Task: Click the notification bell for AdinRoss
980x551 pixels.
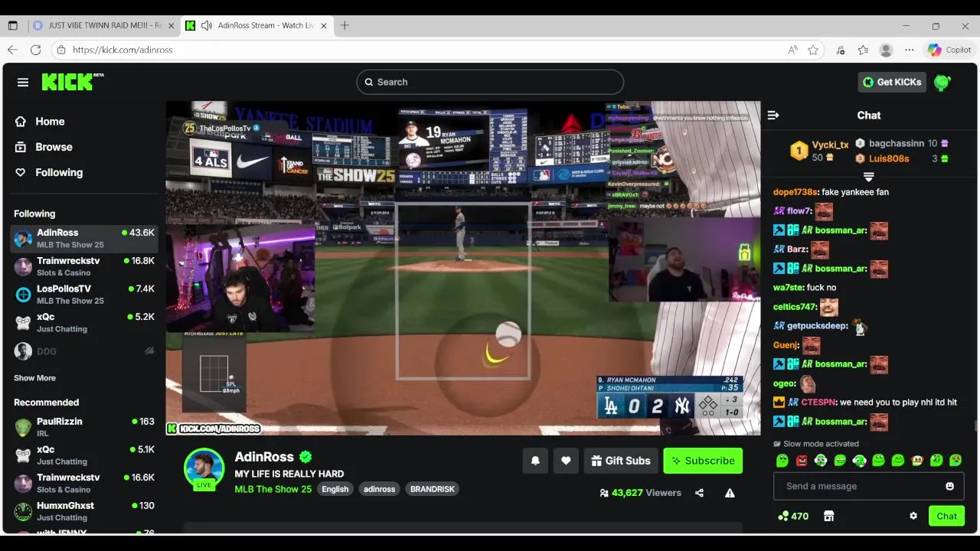Action: pyautogui.click(x=535, y=461)
